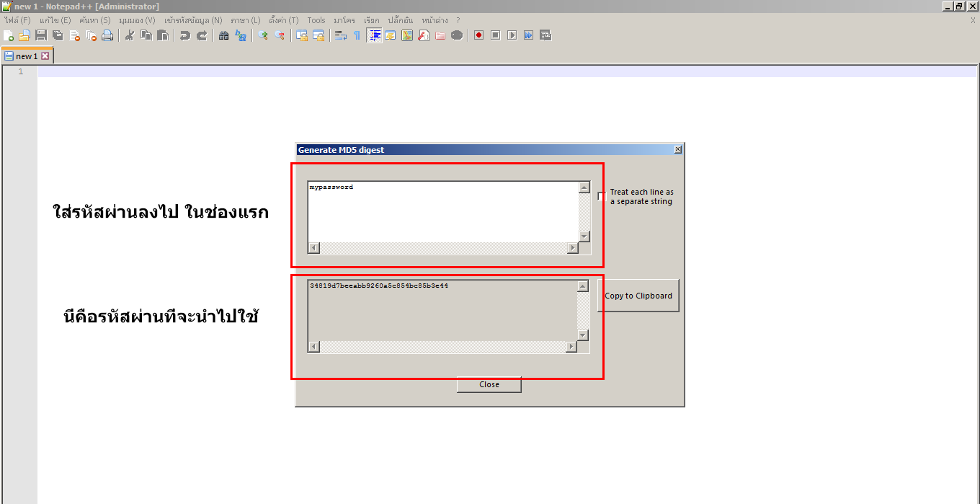Click the Close button in MD5 dialog
The image size is (980, 504).
489,385
